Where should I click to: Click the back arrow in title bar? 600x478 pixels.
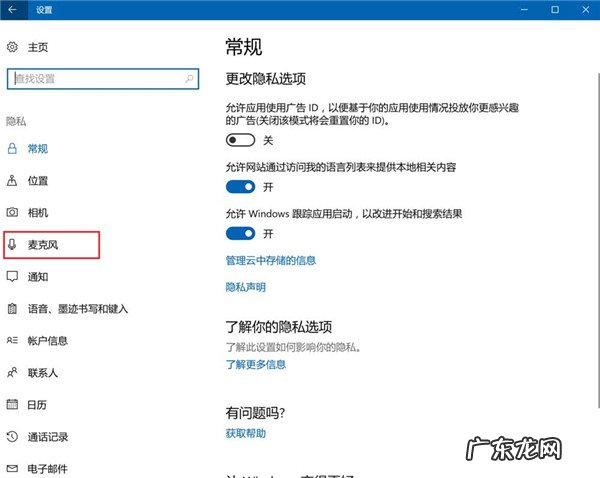12,10
